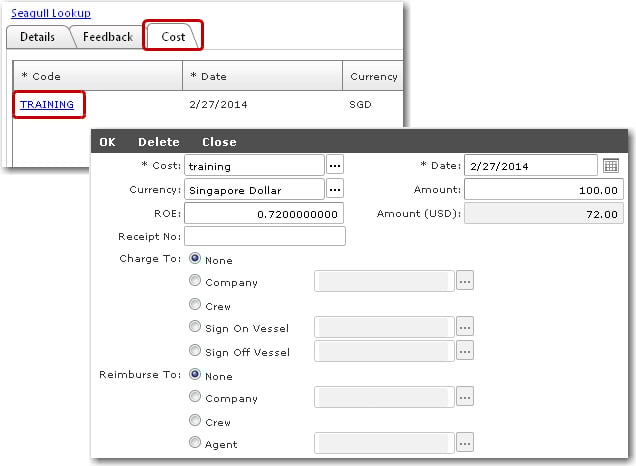Open the Feedback tab
This screenshot has height=466, width=636.
(x=107, y=37)
